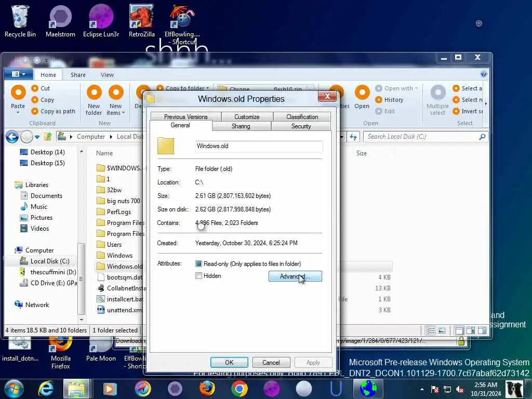Open the Home ribbon tab

coord(48,75)
